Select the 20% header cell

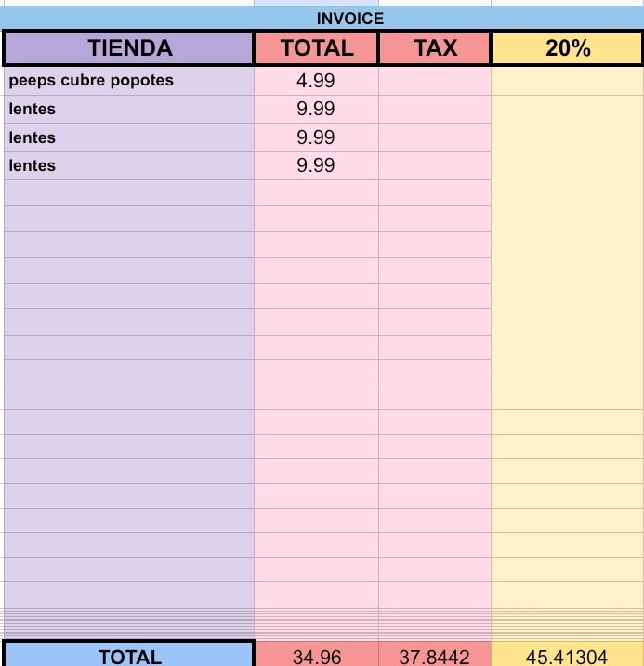tap(567, 47)
